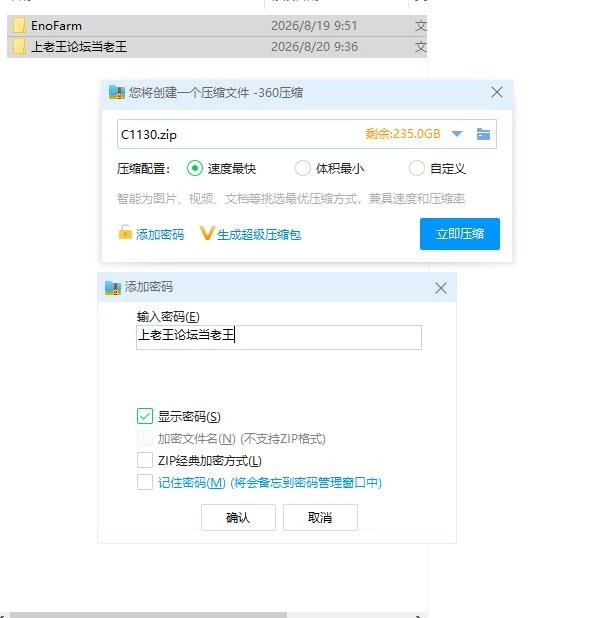Image resolution: width=590 pixels, height=618 pixels.
Task: Close the 360压缩 create archive dialog
Action: 497,93
